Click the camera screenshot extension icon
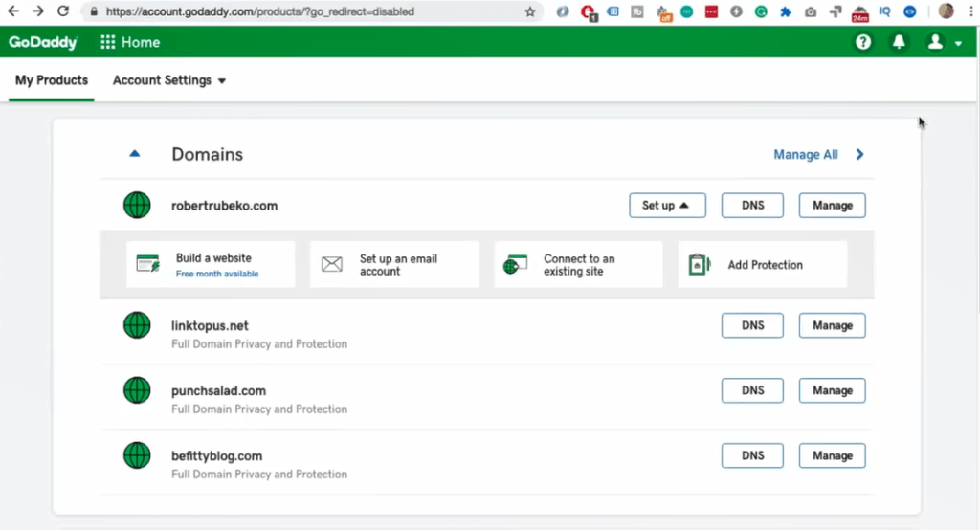The height and width of the screenshot is (530, 980). point(811,11)
